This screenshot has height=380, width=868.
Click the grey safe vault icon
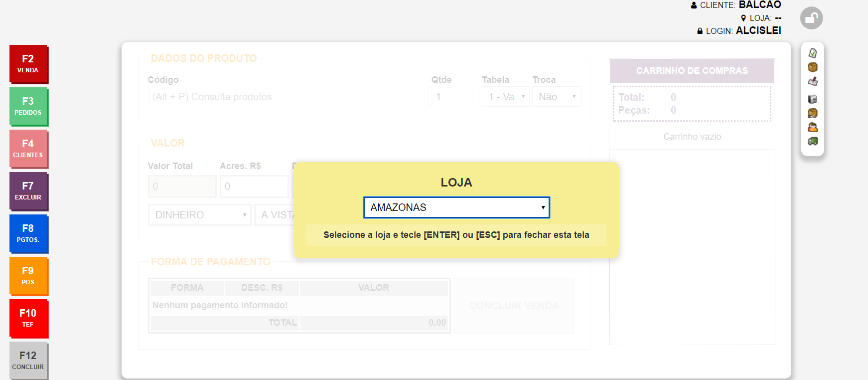(813, 99)
